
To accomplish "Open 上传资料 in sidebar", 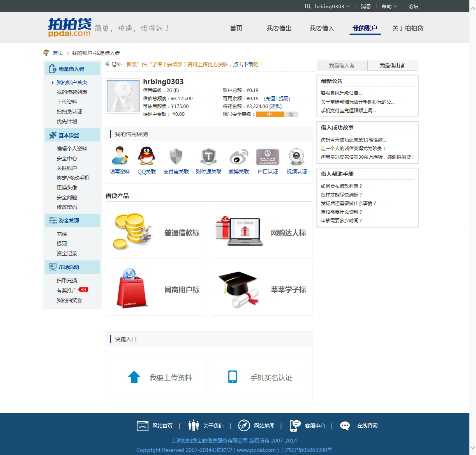I will pyautogui.click(x=67, y=102).
